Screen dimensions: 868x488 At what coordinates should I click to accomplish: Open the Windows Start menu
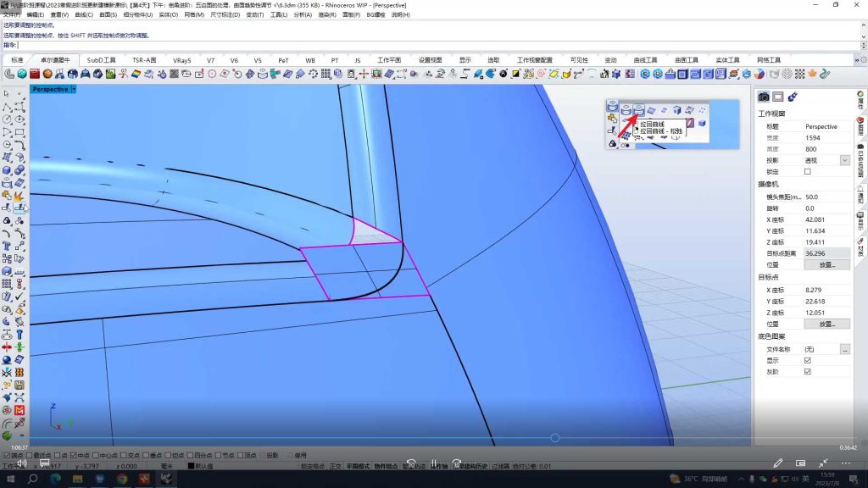point(10,479)
